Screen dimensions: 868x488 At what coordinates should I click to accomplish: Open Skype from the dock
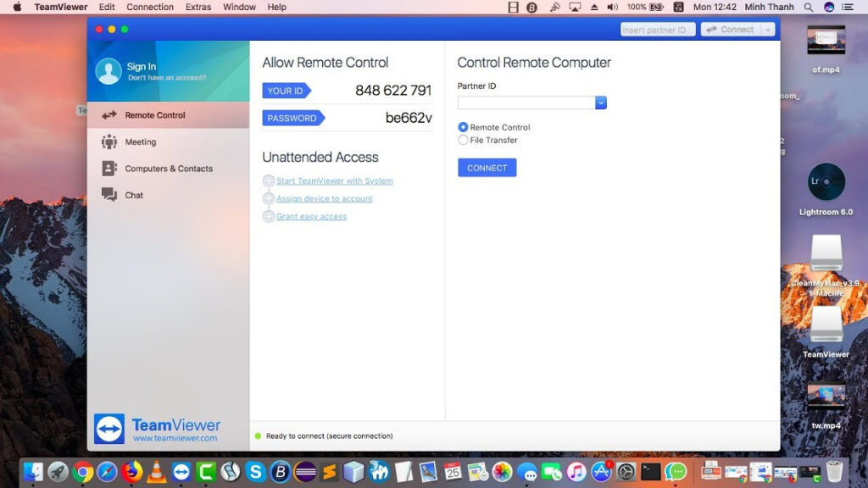click(x=255, y=472)
